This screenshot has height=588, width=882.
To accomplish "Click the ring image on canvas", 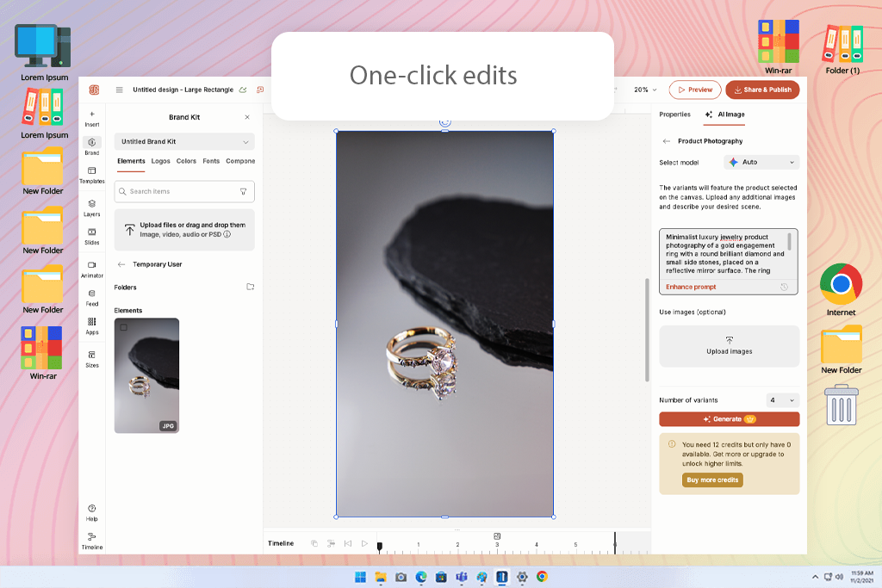I will point(445,324).
